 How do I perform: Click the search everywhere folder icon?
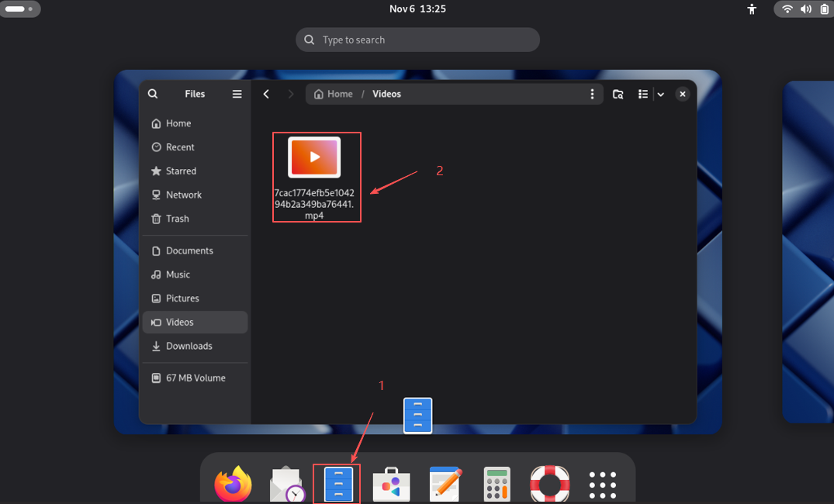618,94
